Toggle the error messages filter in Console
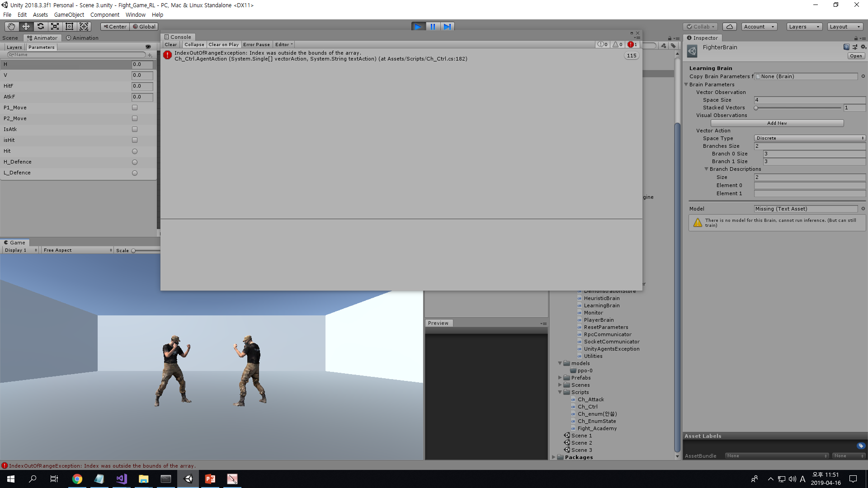The width and height of the screenshot is (868, 488). (x=632, y=44)
